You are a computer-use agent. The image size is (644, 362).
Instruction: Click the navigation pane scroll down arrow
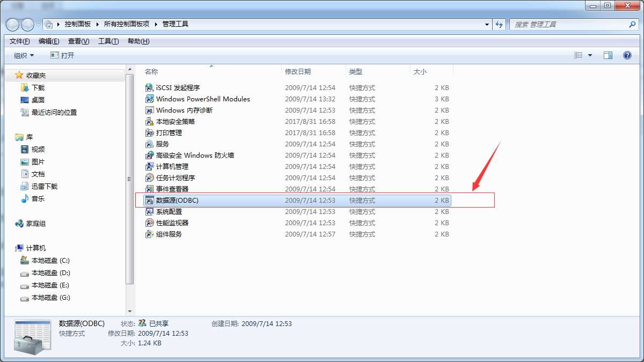pos(129,311)
